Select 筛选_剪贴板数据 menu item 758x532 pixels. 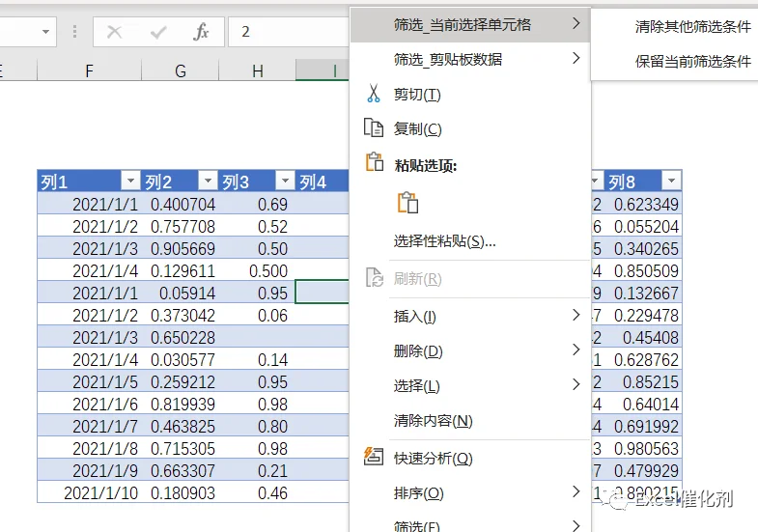(x=470, y=59)
